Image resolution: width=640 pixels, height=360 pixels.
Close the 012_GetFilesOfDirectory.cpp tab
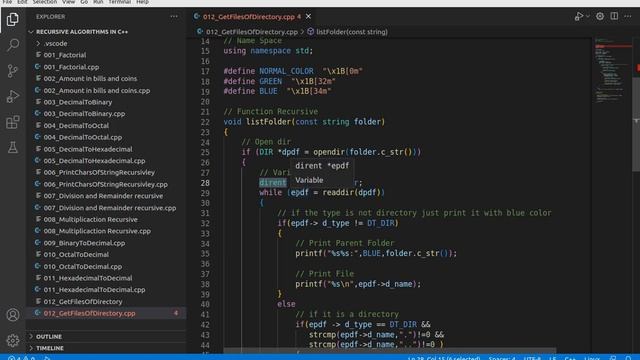(309, 17)
